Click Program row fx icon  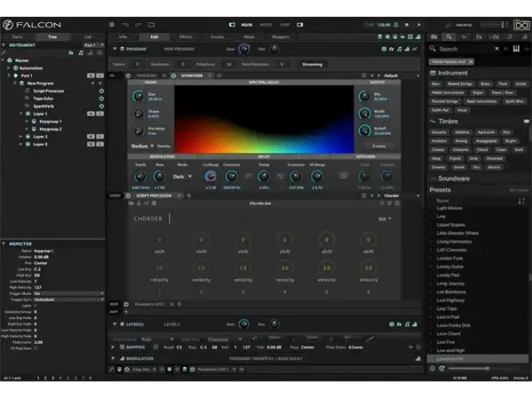tap(392, 49)
